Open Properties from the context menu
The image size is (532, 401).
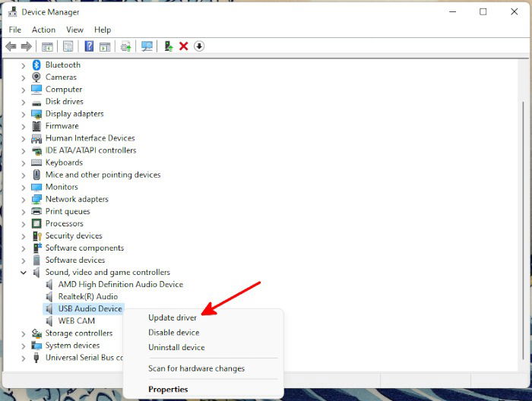[x=168, y=390]
